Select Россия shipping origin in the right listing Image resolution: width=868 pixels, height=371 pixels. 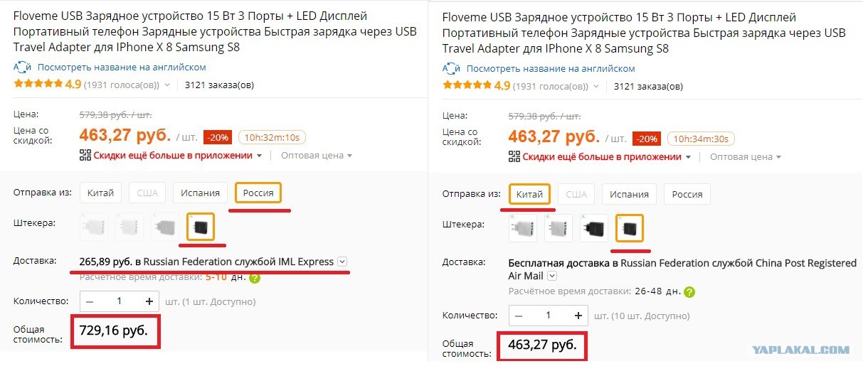(x=687, y=194)
